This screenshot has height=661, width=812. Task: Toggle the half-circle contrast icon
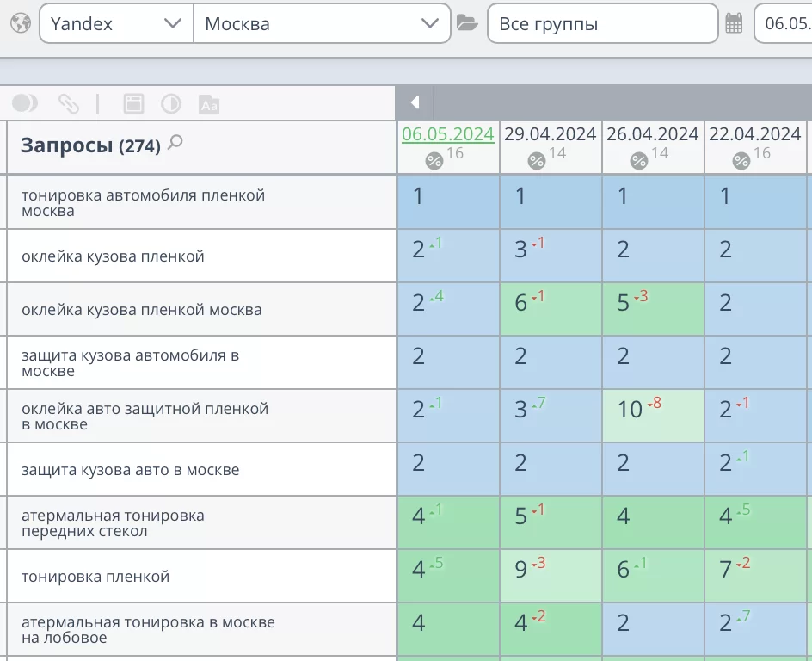point(171,104)
